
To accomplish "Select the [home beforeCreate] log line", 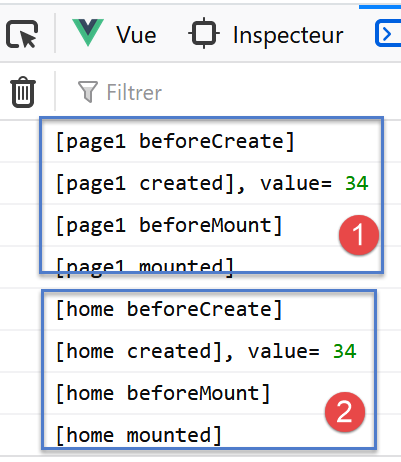I will [169, 310].
